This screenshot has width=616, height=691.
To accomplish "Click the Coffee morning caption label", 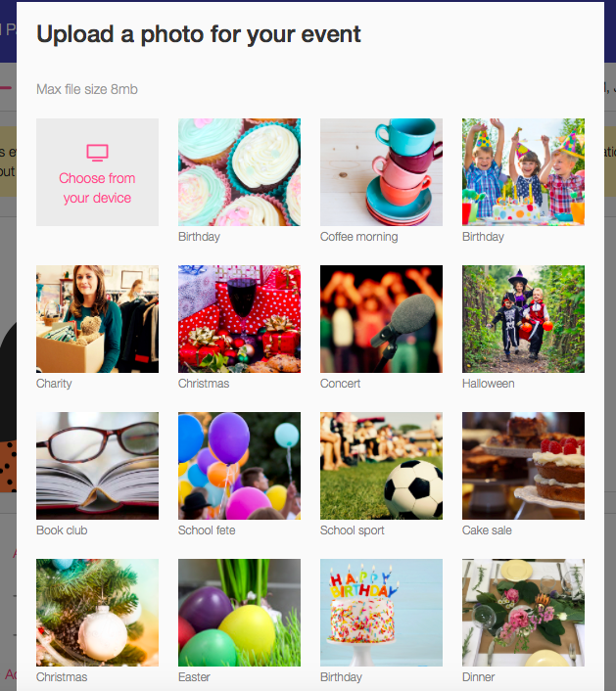I will (359, 237).
